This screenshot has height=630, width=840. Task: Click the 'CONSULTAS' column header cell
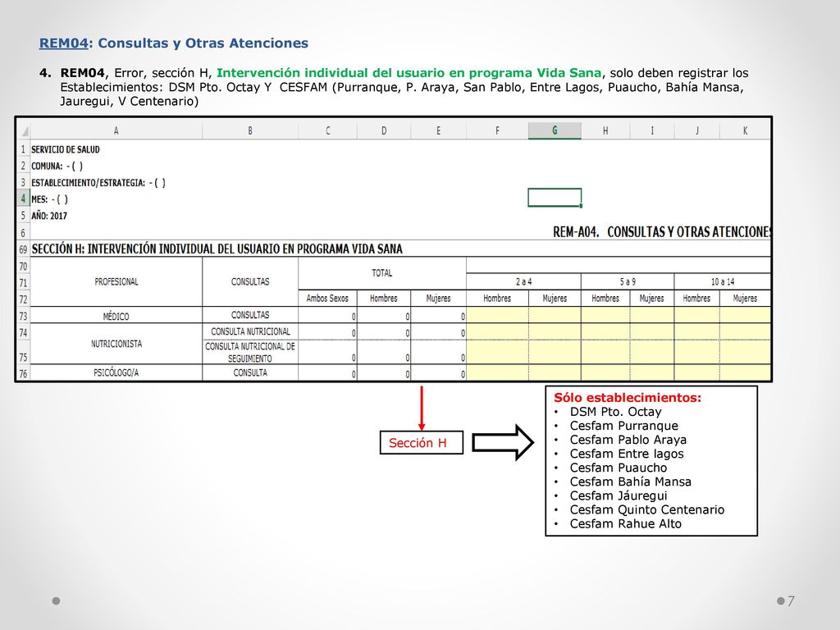250,282
